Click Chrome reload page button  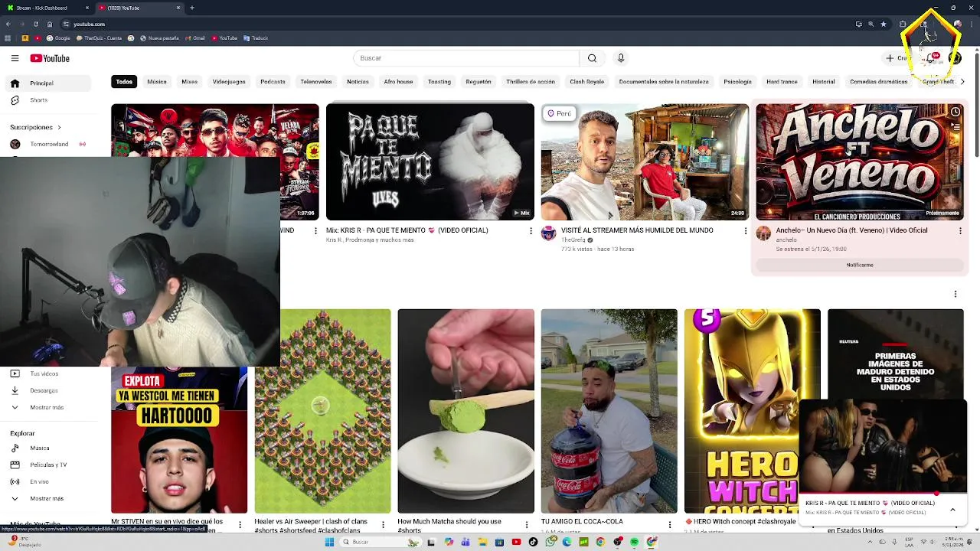36,24
